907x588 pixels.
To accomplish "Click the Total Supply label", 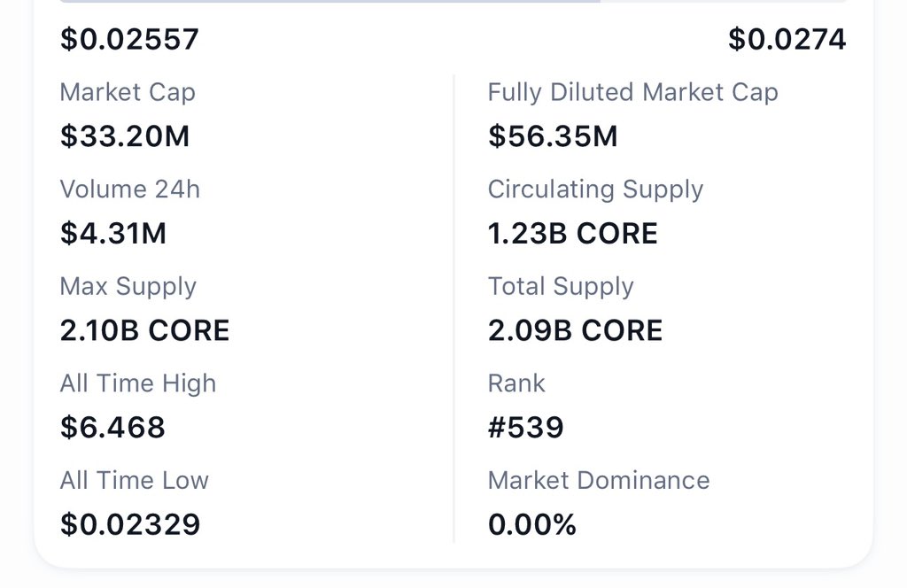I will tap(561, 287).
